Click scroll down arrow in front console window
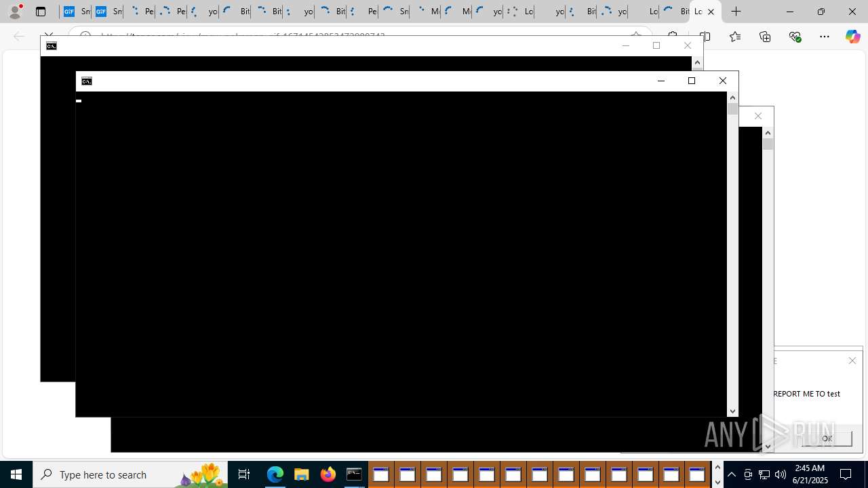Viewport: 868px width, 488px height. coord(732,411)
